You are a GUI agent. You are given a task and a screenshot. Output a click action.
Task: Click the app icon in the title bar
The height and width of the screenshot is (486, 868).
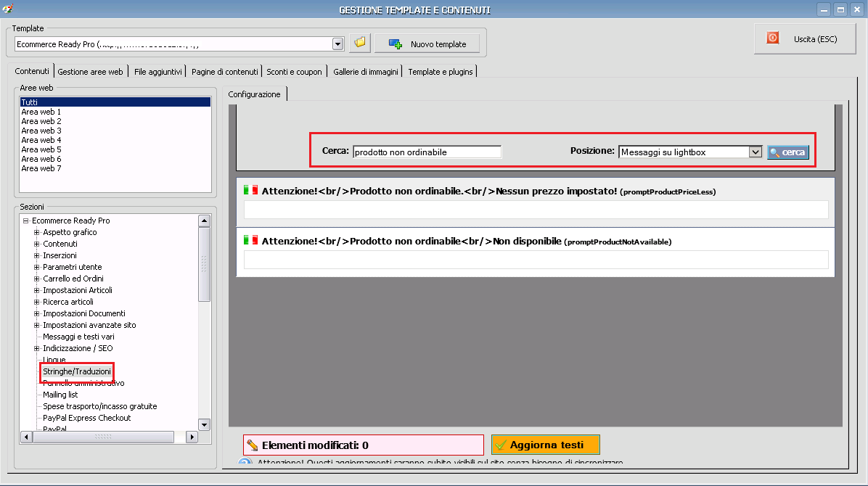(8, 9)
